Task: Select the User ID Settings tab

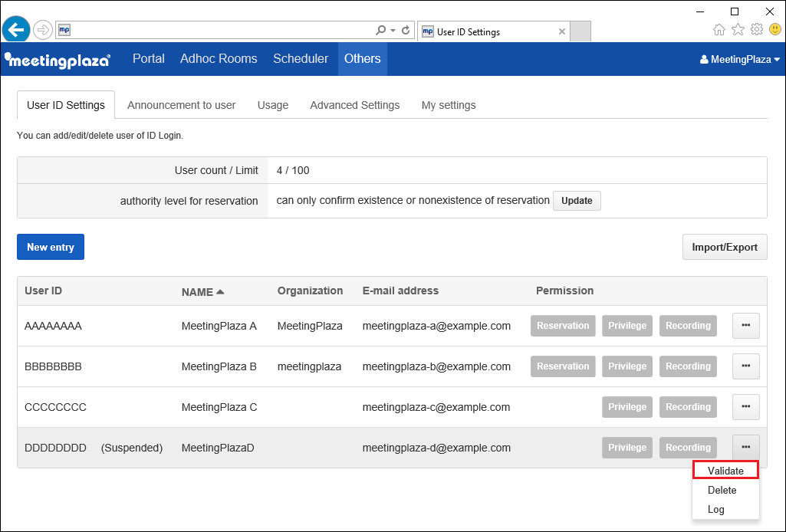Action: pos(66,105)
